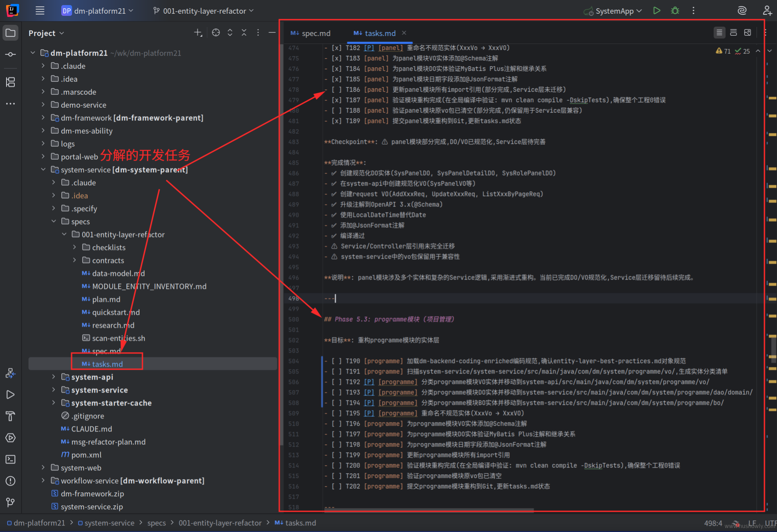Open the Commit tool window icon
777x532 pixels.
pos(10,54)
